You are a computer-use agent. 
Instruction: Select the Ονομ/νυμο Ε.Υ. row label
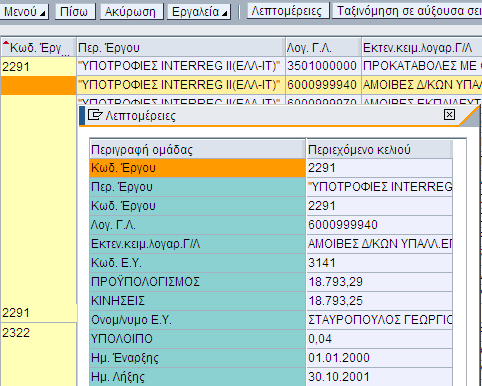click(x=198, y=320)
